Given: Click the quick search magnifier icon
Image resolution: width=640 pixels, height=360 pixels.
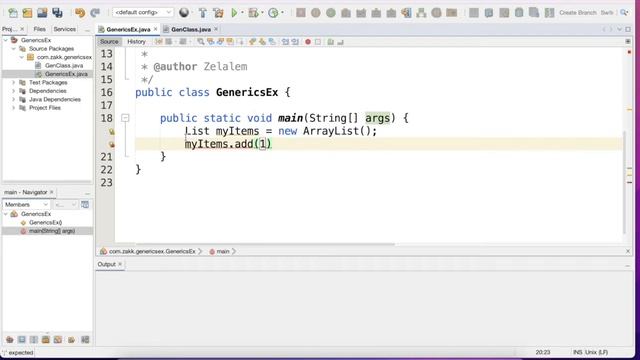Looking at the screenshot, I should coord(624,13).
